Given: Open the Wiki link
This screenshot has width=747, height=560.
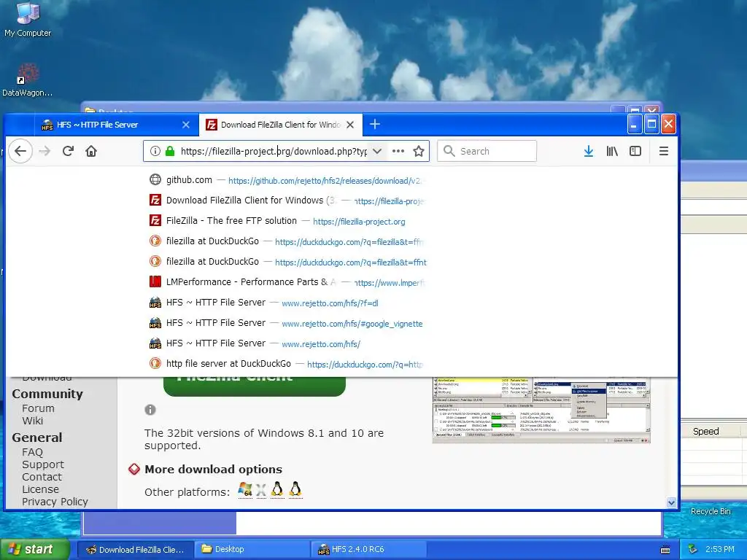Looking at the screenshot, I should pyautogui.click(x=32, y=421).
